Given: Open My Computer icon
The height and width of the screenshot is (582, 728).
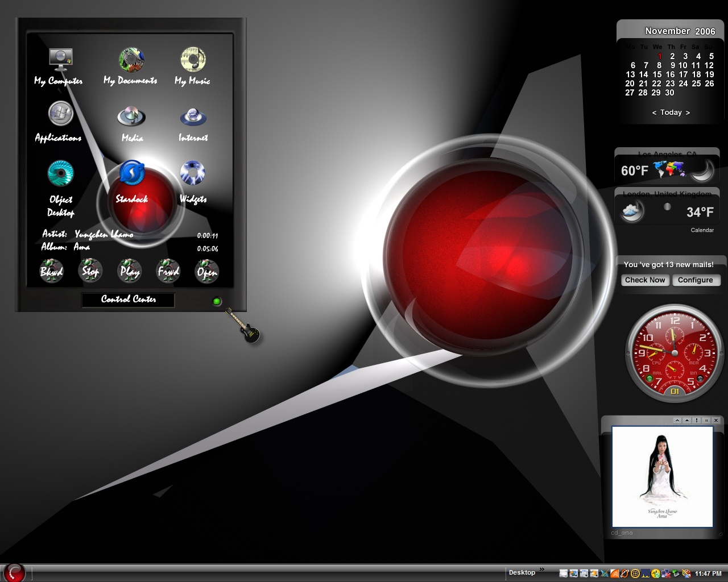Looking at the screenshot, I should point(61,58).
